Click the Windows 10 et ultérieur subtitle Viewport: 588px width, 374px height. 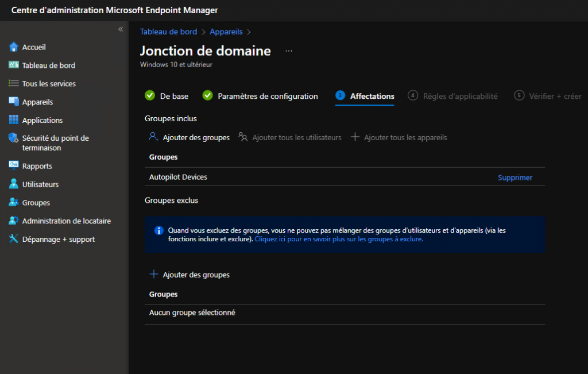point(176,64)
